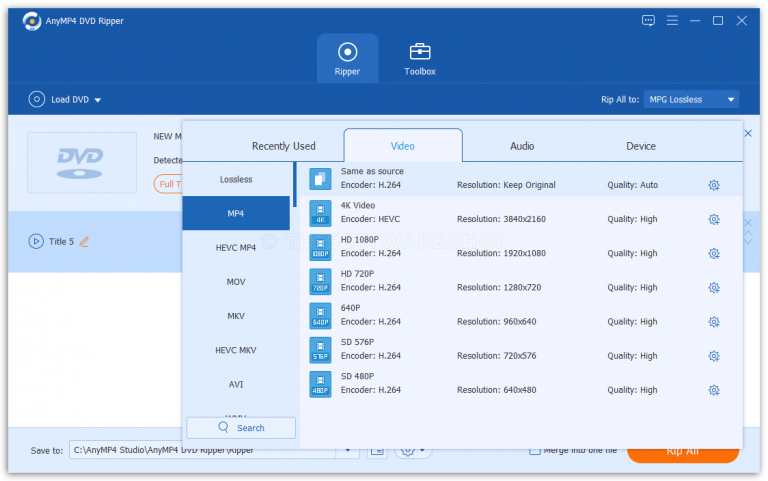This screenshot has height=481, width=768.
Task: Open settings gear for HD 720P
Action: coord(714,288)
